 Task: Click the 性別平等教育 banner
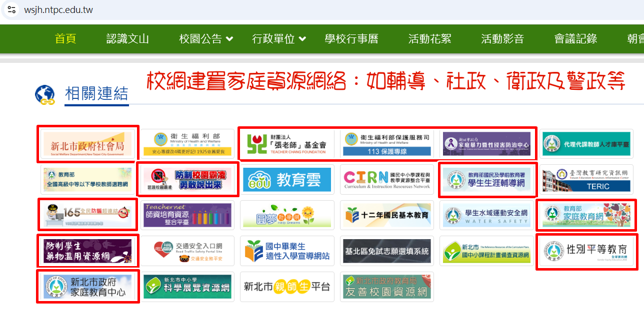tap(587, 251)
